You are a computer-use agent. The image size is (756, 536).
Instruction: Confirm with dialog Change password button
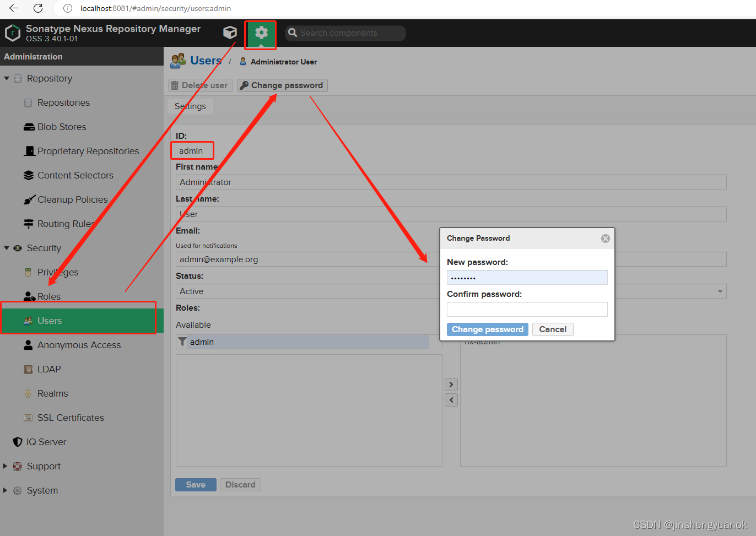click(x=487, y=329)
